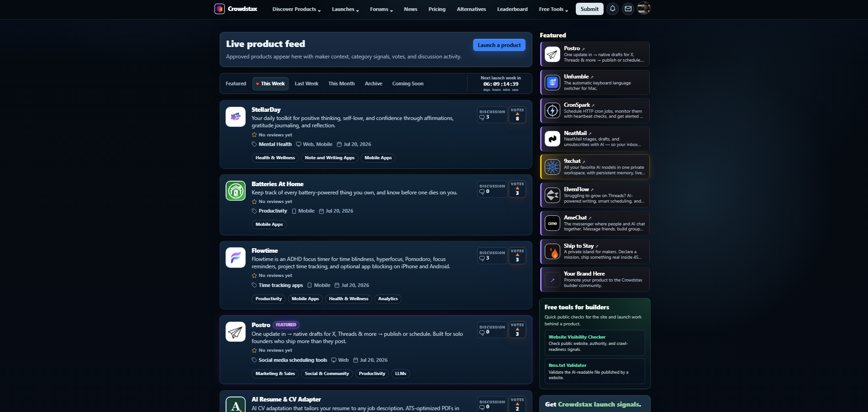The width and height of the screenshot is (868, 412).
Task: Click the Analytics tag on Flowtime
Action: coord(388,299)
